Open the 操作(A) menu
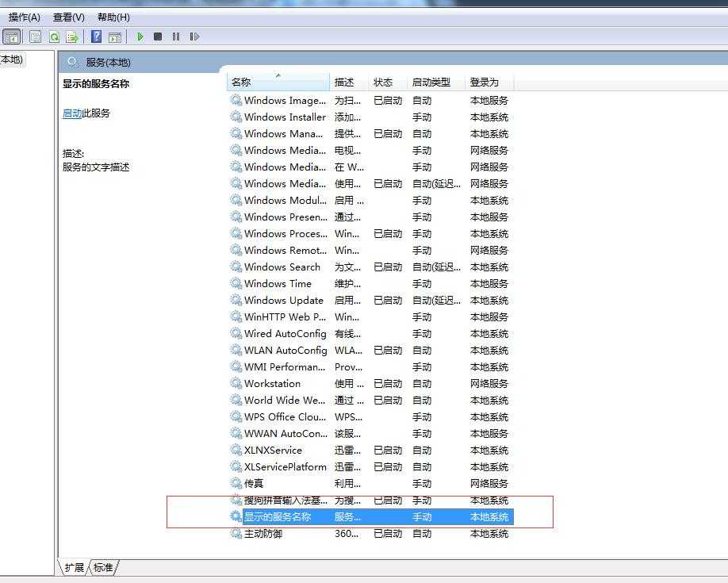The image size is (728, 583). pyautogui.click(x=24, y=17)
